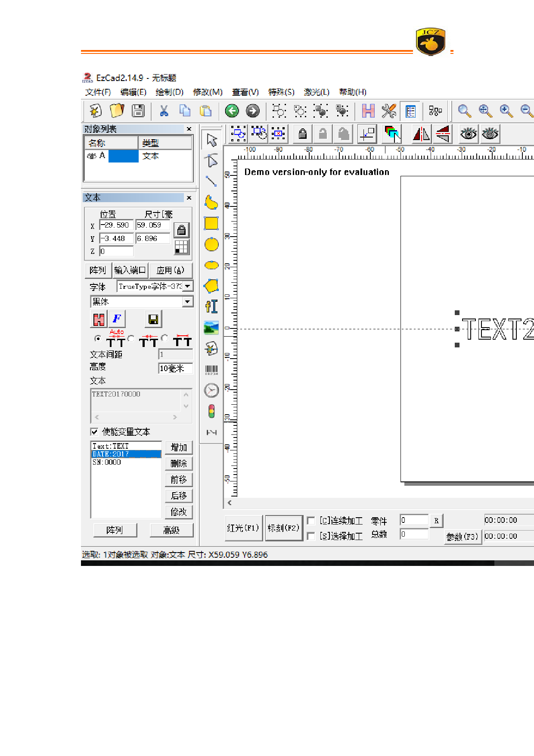Click the cut scissors icon
Image resolution: width=534 pixels, height=756 pixels.
tap(164, 111)
